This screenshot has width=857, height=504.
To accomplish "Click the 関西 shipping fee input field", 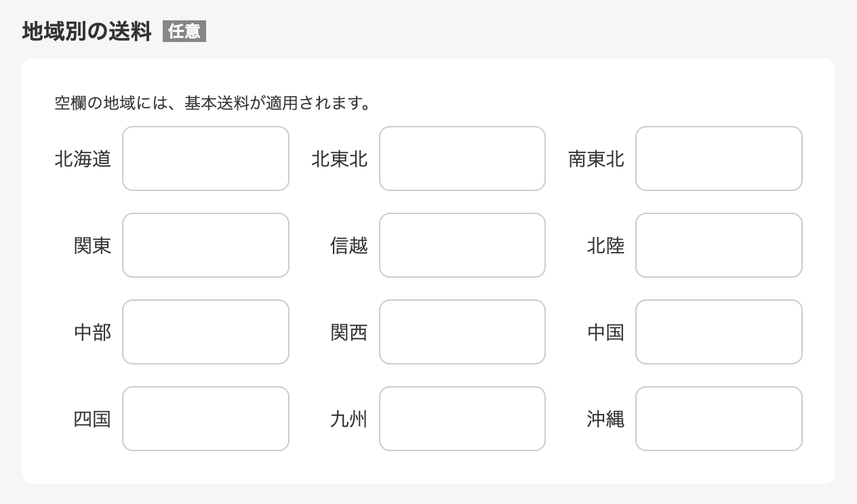I will 462,332.
